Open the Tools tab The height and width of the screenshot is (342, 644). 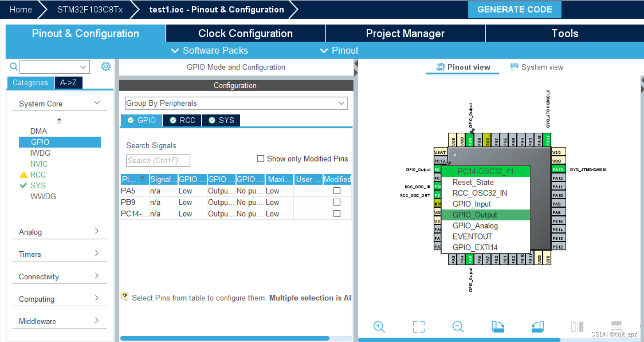coord(565,33)
